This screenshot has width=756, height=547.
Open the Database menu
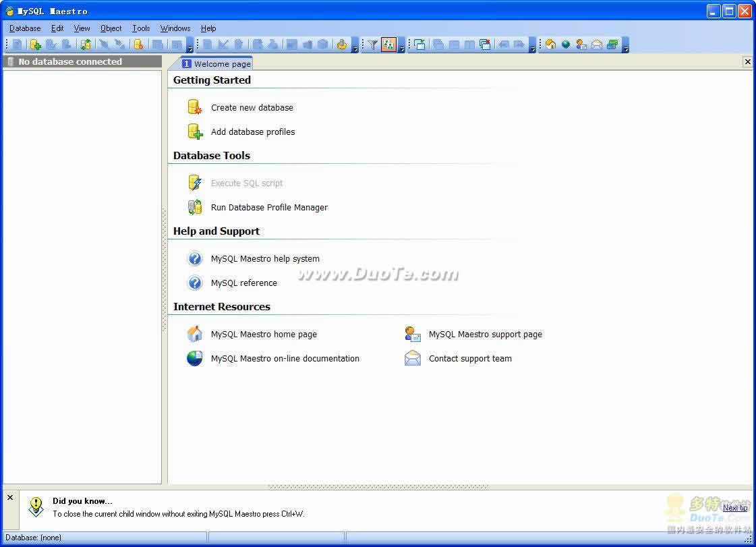(x=25, y=28)
